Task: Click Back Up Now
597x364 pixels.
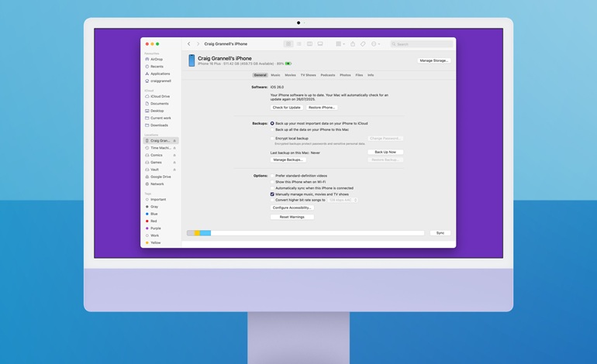Action: pos(385,152)
